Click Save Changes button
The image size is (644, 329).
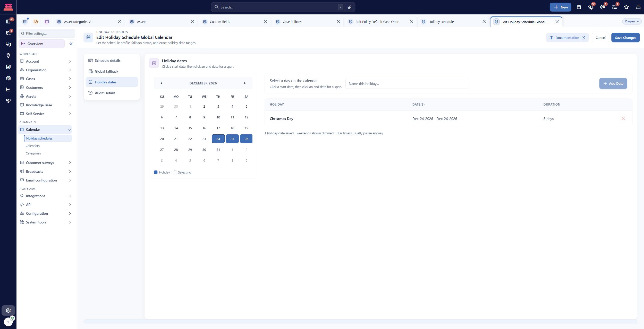(625, 38)
